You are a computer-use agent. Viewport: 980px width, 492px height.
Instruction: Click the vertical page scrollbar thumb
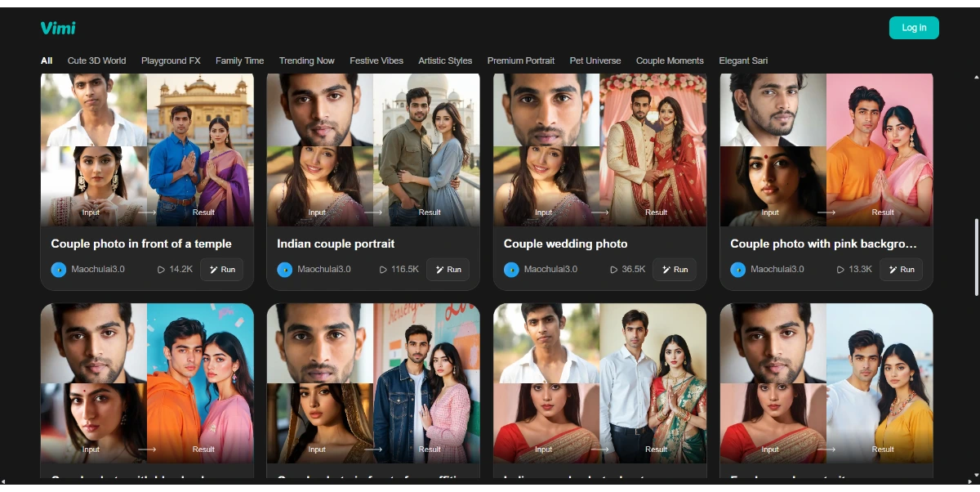pos(977,257)
